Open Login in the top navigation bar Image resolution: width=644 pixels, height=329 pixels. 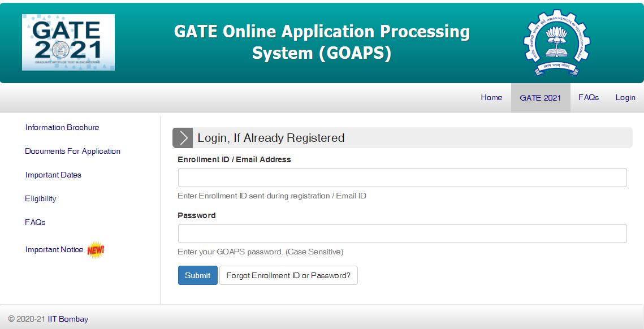(x=625, y=98)
